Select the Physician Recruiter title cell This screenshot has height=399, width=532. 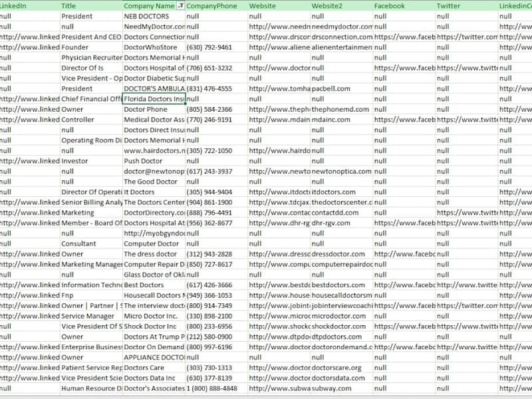(x=91, y=58)
